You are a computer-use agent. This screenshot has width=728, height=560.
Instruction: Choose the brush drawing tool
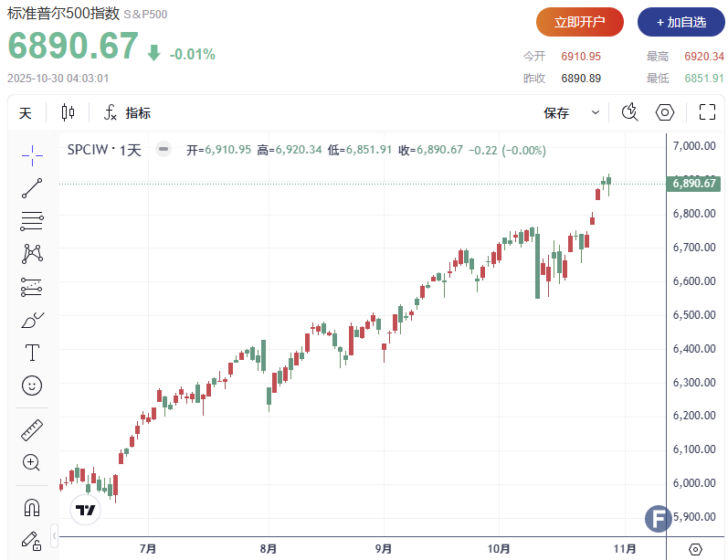[32, 321]
